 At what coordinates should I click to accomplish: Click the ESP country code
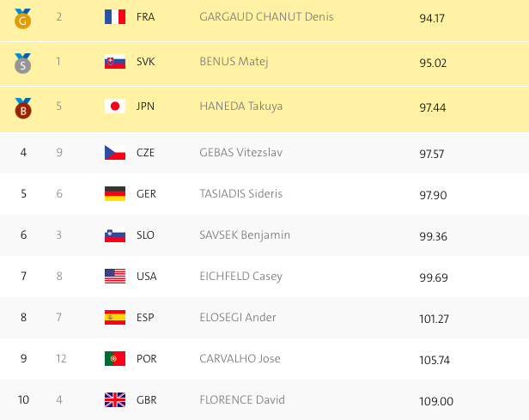click(145, 318)
